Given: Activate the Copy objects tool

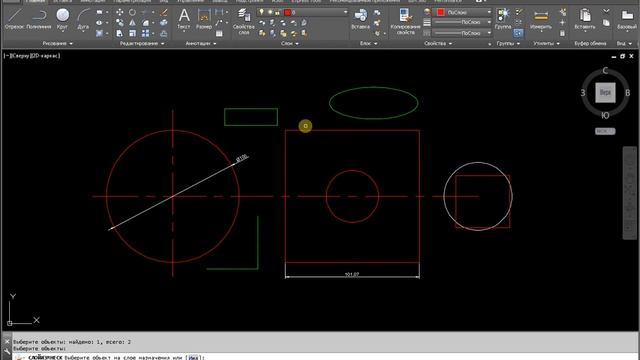Looking at the screenshot, I should (x=119, y=23).
